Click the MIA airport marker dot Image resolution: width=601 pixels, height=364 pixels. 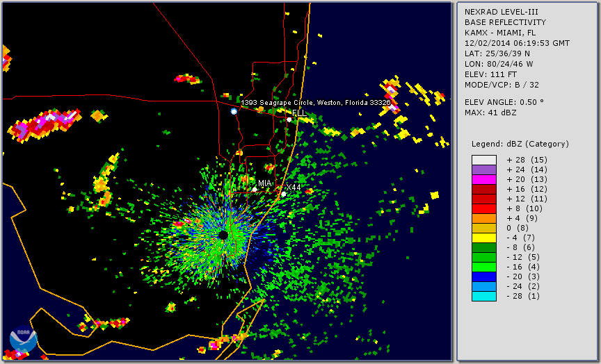255,190
